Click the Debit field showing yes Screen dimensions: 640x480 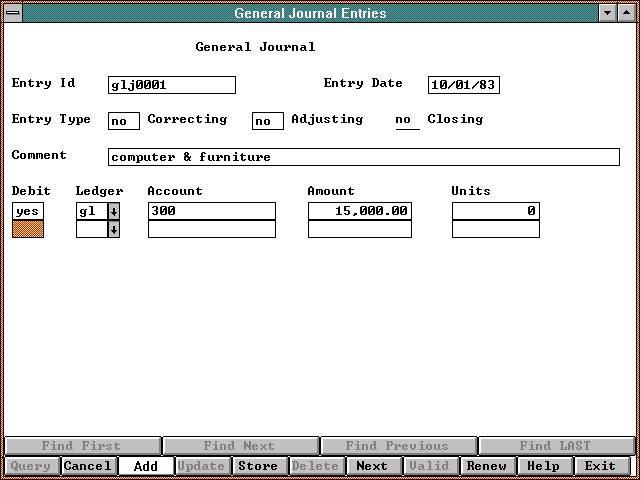tap(28, 211)
